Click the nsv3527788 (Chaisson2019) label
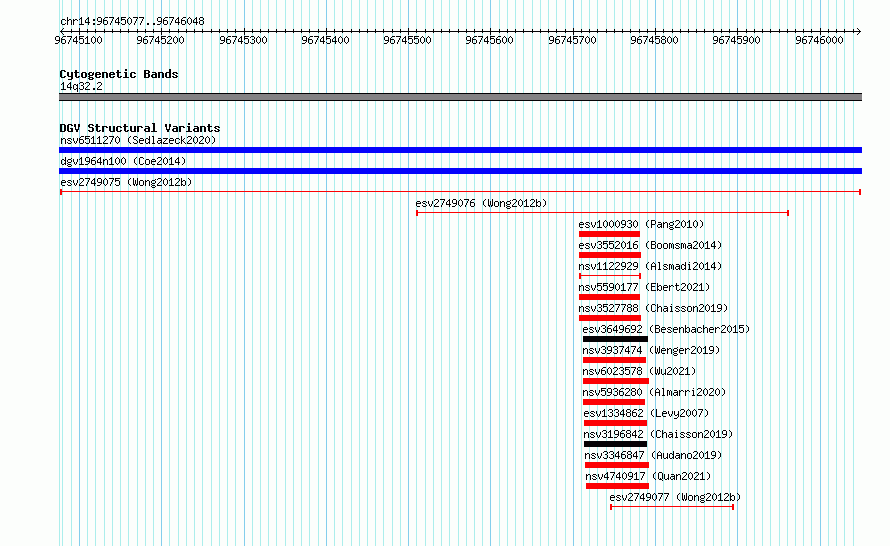Viewport: 890px width, 546px height. [x=653, y=308]
